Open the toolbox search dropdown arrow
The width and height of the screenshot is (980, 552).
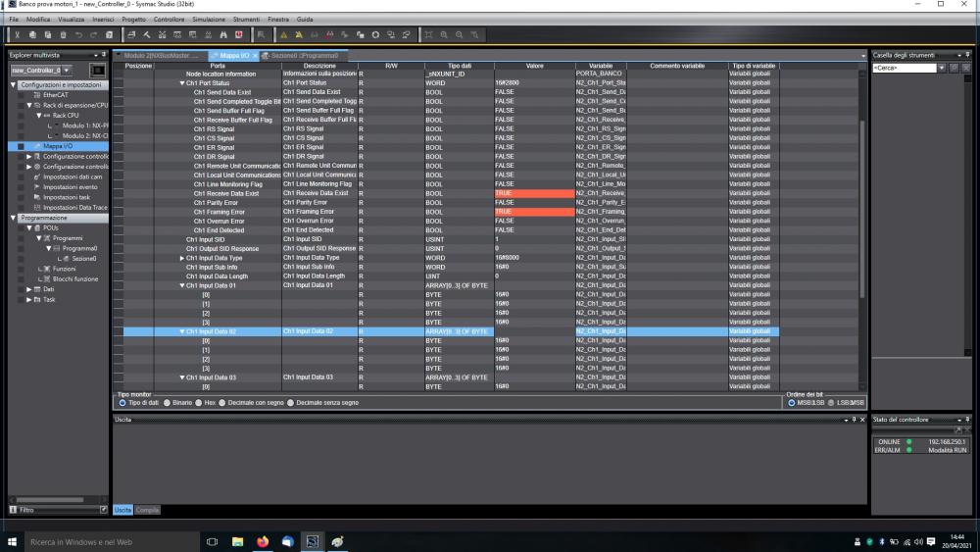[941, 68]
